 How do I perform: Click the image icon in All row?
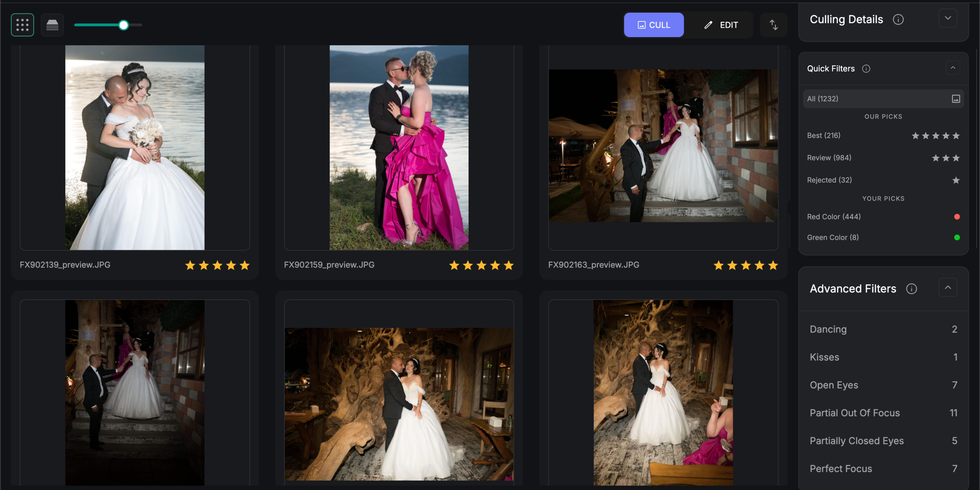pos(956,99)
